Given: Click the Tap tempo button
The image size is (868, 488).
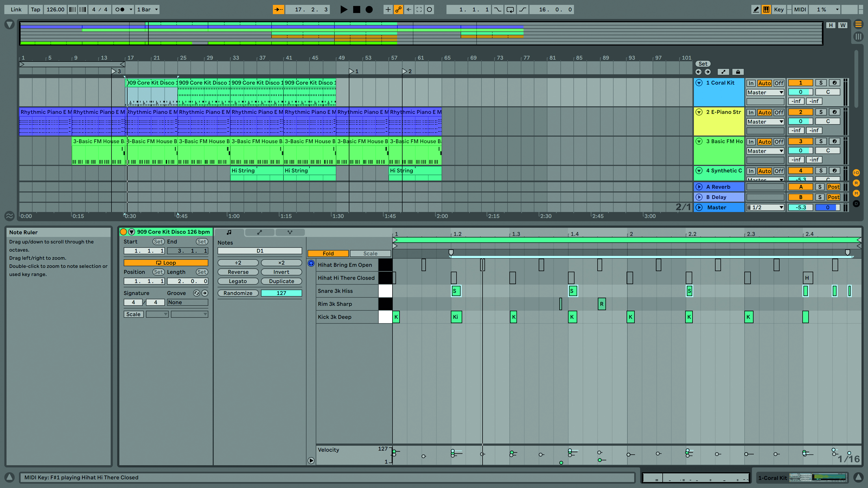Looking at the screenshot, I should pos(35,9).
